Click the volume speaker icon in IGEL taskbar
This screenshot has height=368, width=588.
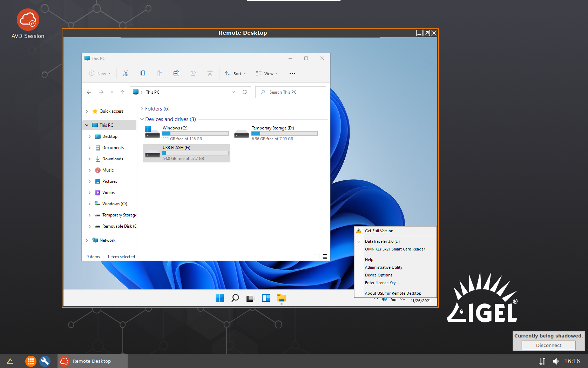pos(556,361)
